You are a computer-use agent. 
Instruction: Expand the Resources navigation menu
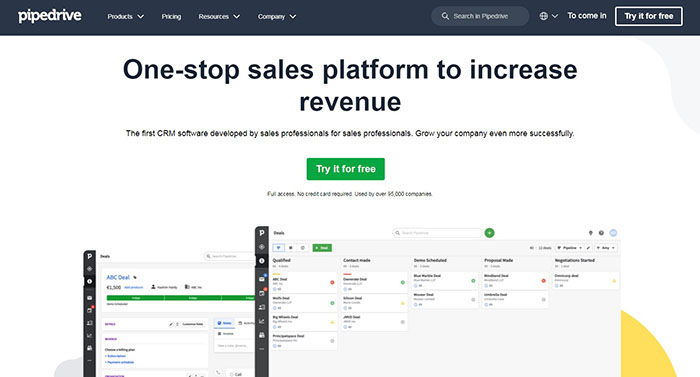pyautogui.click(x=219, y=17)
